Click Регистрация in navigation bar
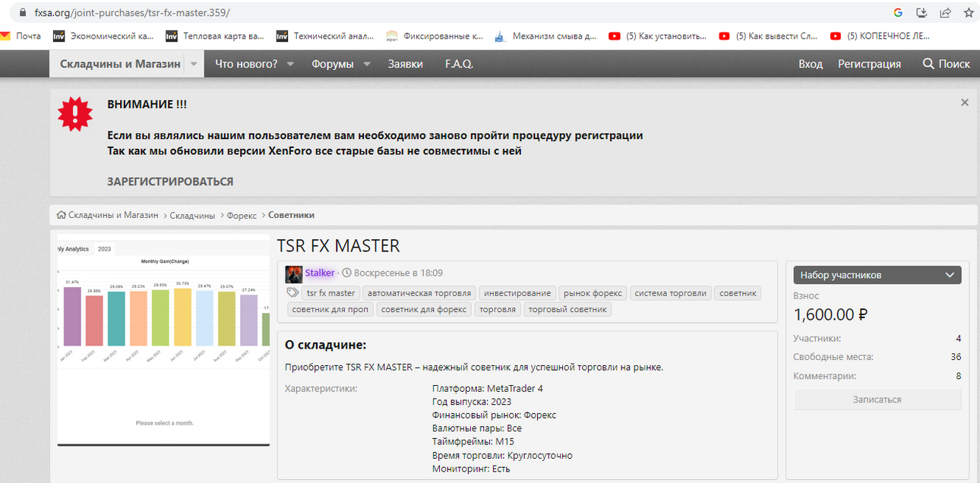This screenshot has height=483, width=980. tap(869, 64)
